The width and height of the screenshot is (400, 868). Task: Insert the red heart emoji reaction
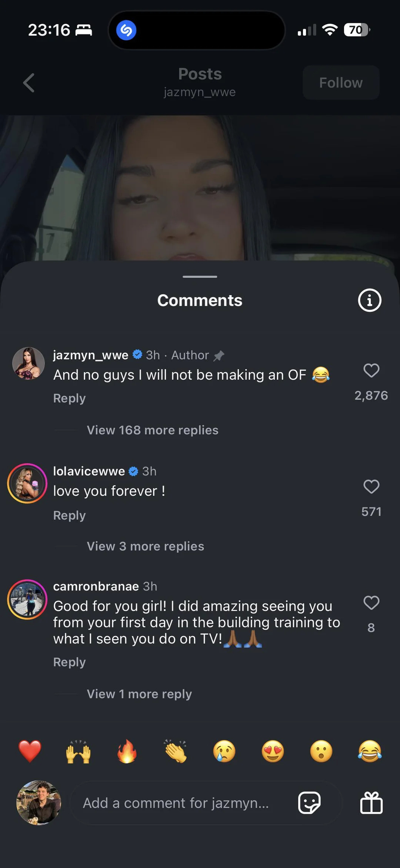pos(30,751)
